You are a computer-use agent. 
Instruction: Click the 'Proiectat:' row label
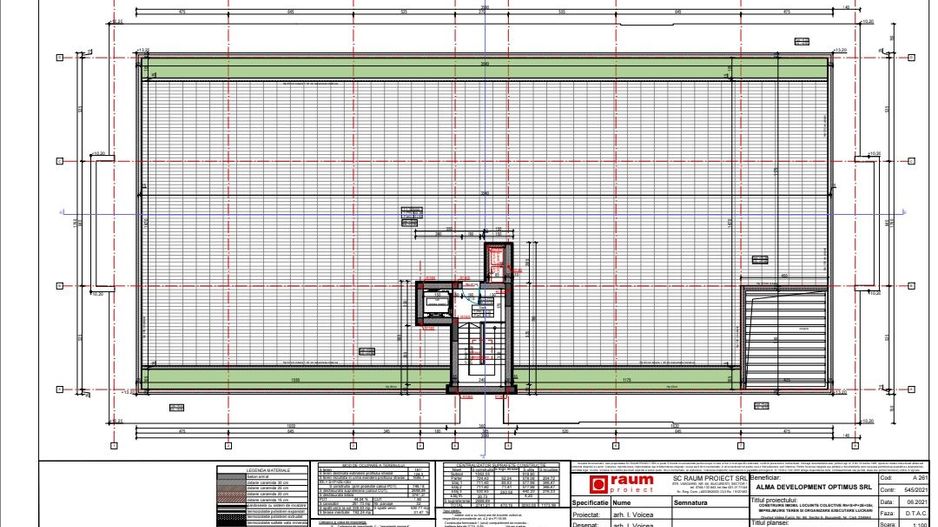pyautogui.click(x=586, y=514)
